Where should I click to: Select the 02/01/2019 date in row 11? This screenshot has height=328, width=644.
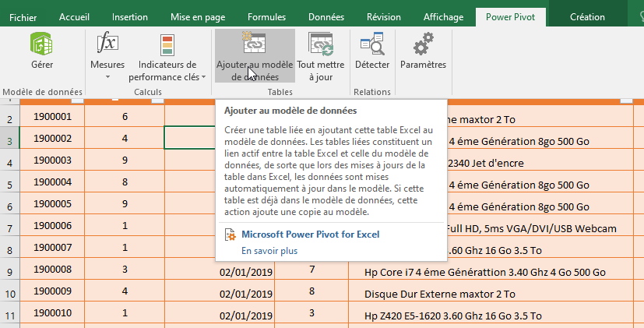[220, 313]
